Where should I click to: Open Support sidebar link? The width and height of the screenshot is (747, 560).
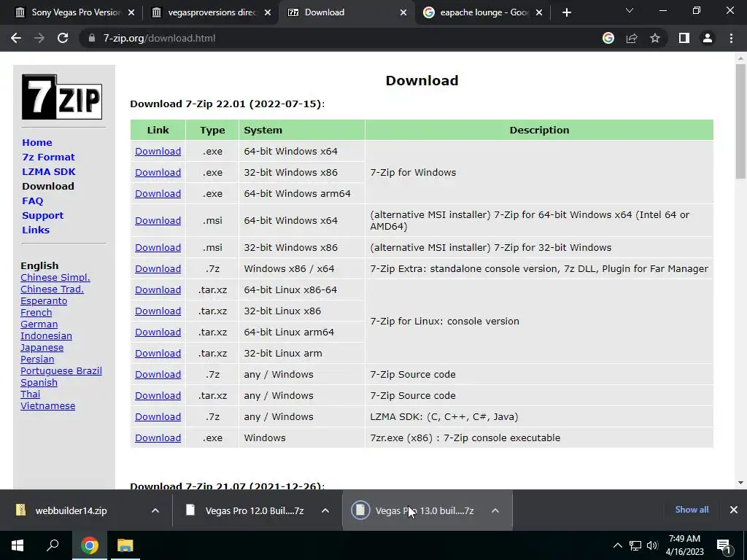(42, 215)
